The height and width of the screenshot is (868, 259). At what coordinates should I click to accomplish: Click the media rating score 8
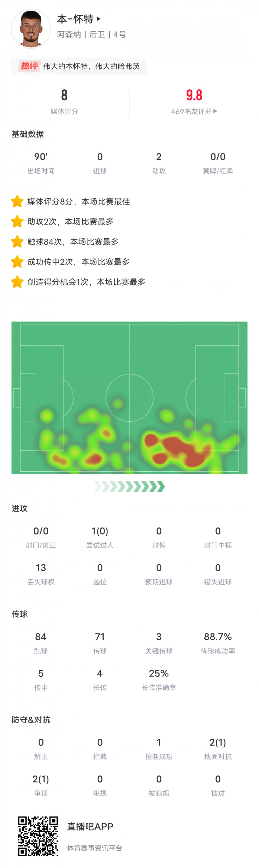(64, 95)
